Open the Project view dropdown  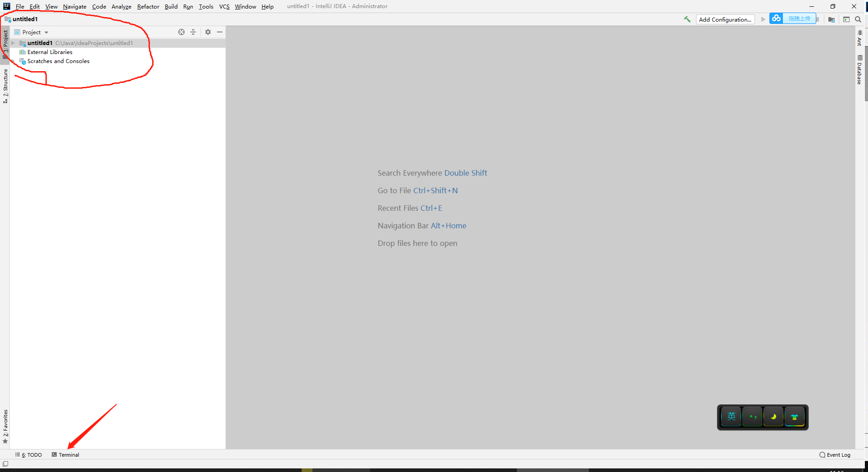click(x=32, y=32)
